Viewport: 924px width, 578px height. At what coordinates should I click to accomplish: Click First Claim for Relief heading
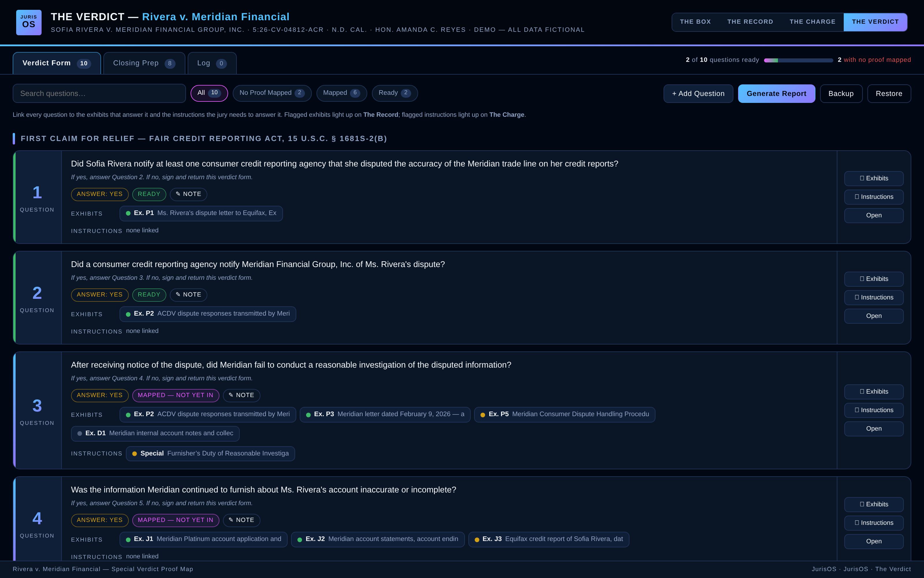(x=204, y=139)
